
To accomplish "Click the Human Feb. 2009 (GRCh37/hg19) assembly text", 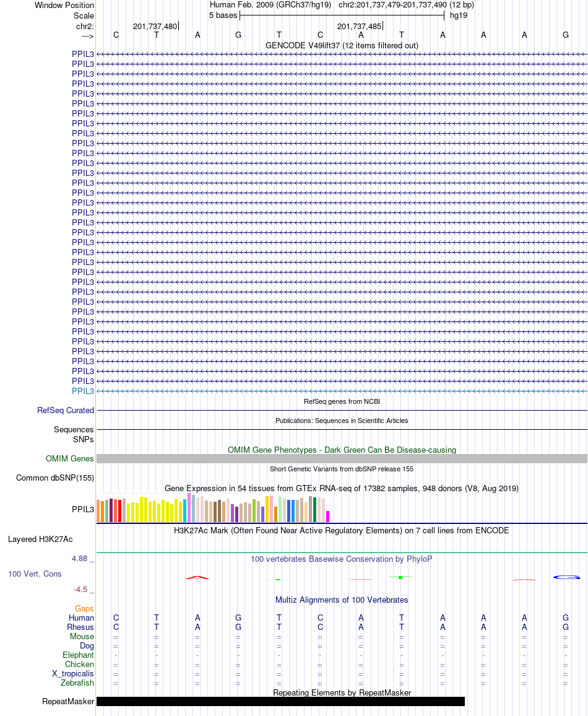I will coord(270,5).
